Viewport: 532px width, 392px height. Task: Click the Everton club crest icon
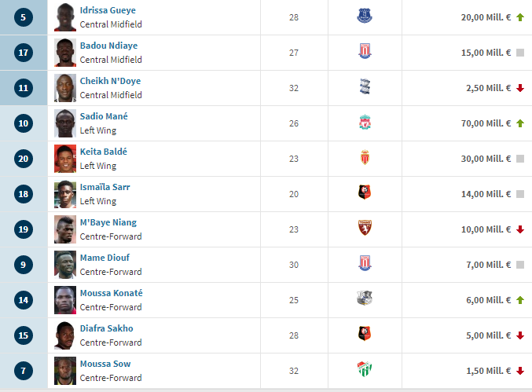pos(365,16)
